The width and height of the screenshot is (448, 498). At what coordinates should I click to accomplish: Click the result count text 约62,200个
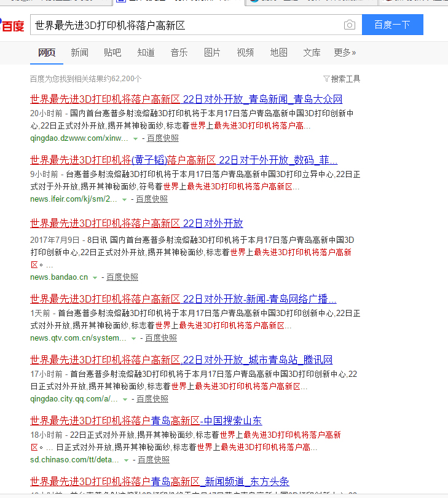[x=122, y=79]
